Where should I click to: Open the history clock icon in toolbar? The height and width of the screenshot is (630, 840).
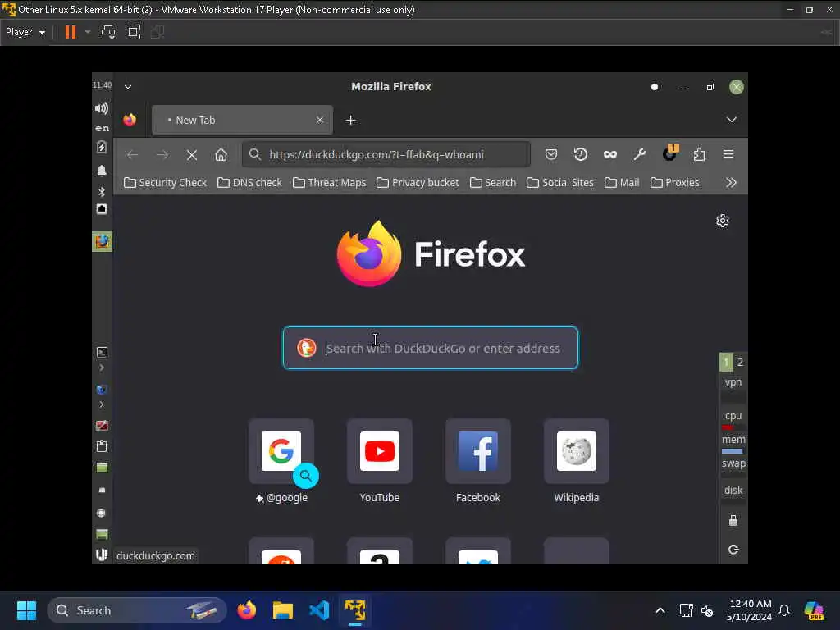pos(580,155)
